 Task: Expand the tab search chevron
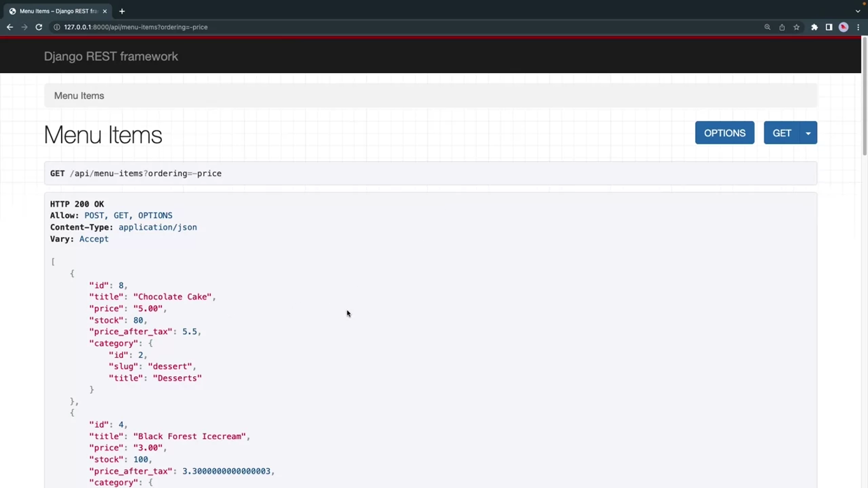pyautogui.click(x=858, y=11)
